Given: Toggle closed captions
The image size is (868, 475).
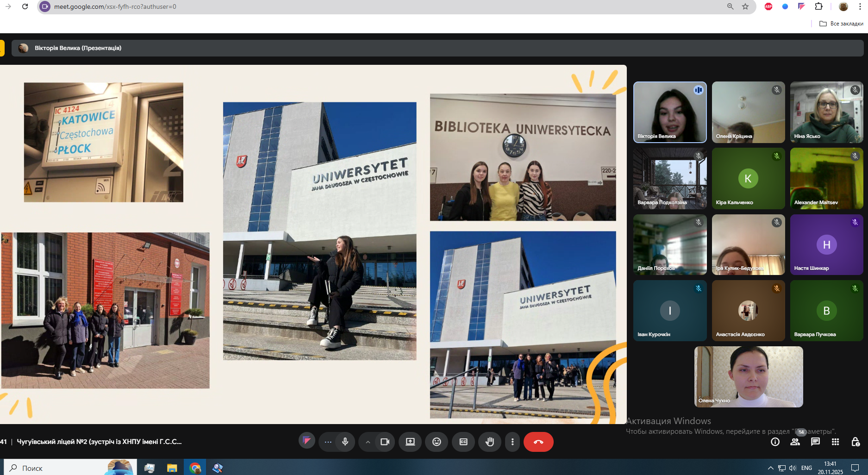Looking at the screenshot, I should [463, 442].
